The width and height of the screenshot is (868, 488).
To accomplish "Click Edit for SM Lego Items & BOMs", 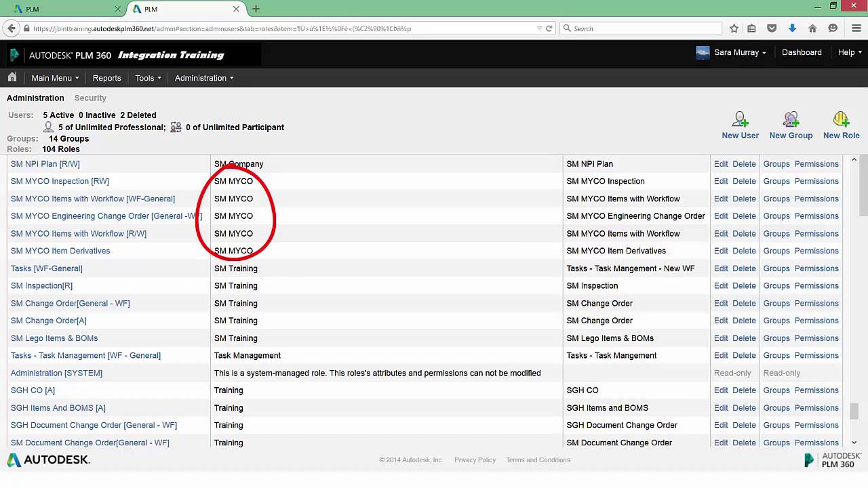I will pyautogui.click(x=721, y=338).
